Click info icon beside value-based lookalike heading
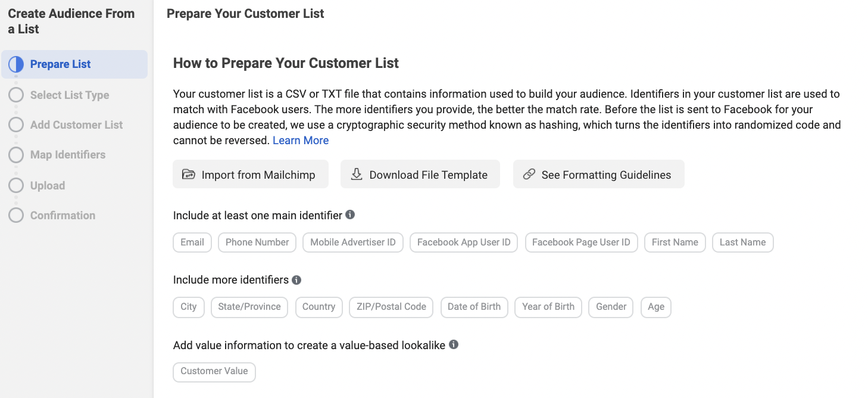 point(454,344)
